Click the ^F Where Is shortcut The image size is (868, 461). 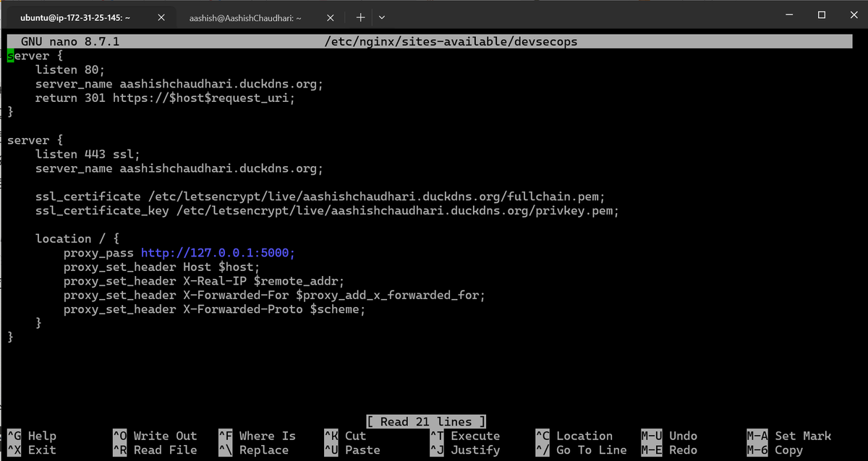pos(258,436)
